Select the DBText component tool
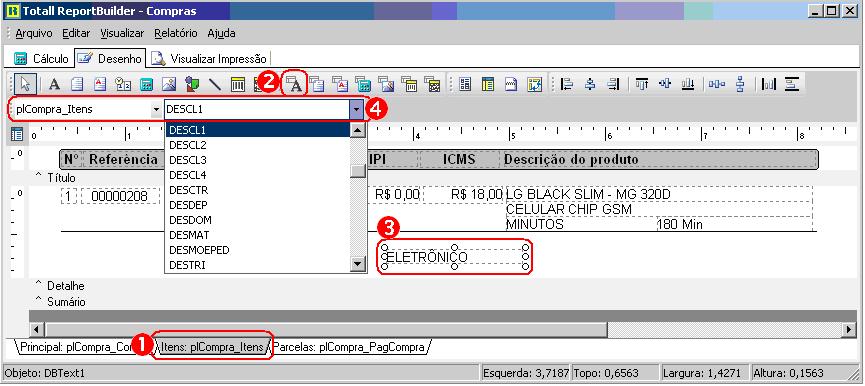865x386 pixels. pyautogui.click(x=295, y=84)
